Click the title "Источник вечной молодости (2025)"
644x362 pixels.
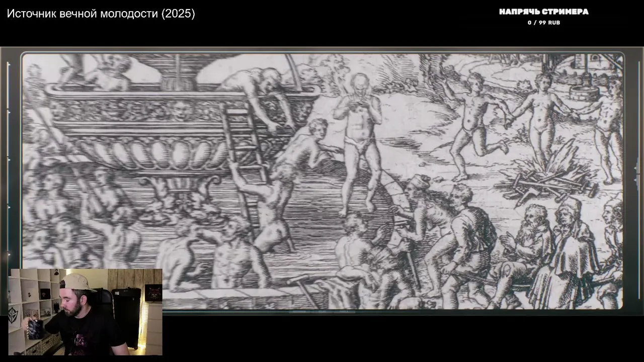point(101,14)
